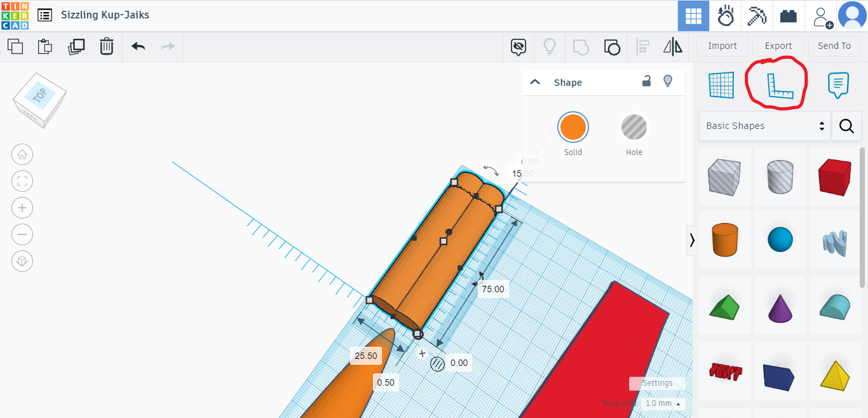Set shape to Solid
The height and width of the screenshot is (418, 868).
(573, 128)
